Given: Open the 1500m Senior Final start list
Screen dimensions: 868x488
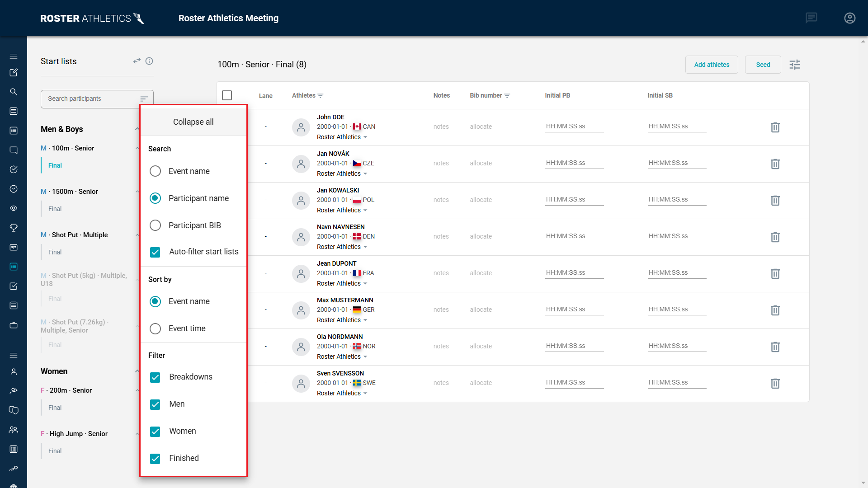Looking at the screenshot, I should (x=55, y=209).
